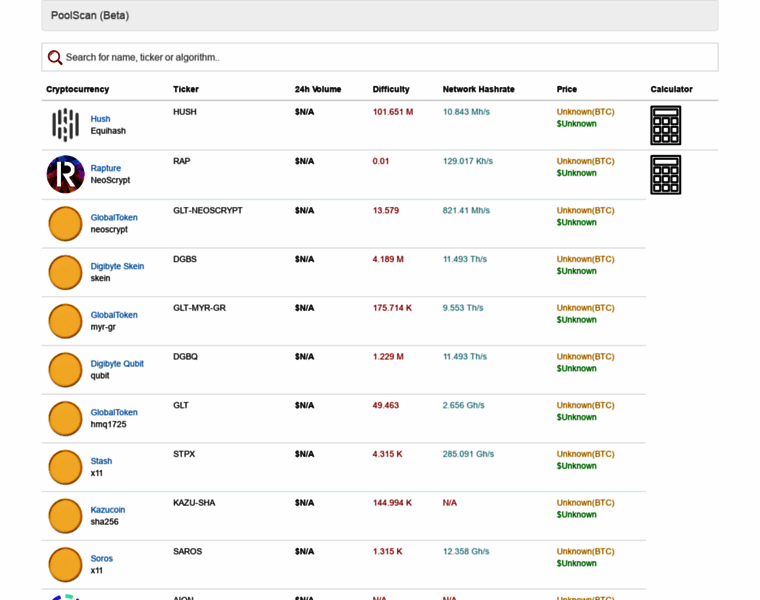The height and width of the screenshot is (600, 760).
Task: Select the DGBS ticker cell
Action: click(185, 259)
